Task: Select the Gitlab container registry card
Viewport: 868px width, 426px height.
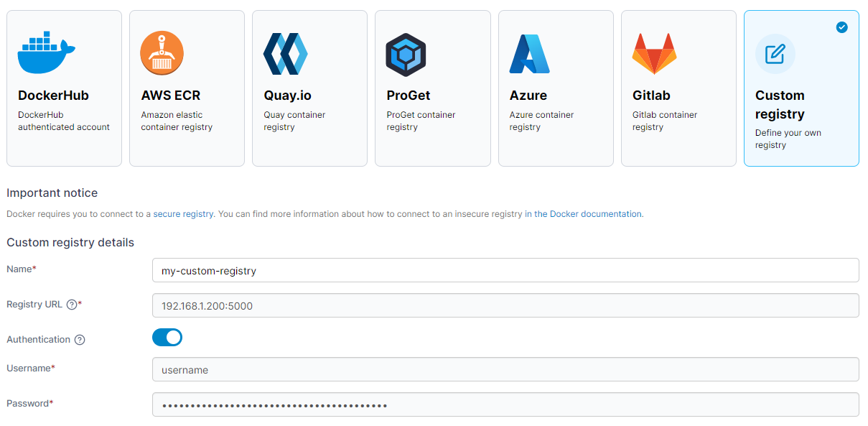Action: 678,88
